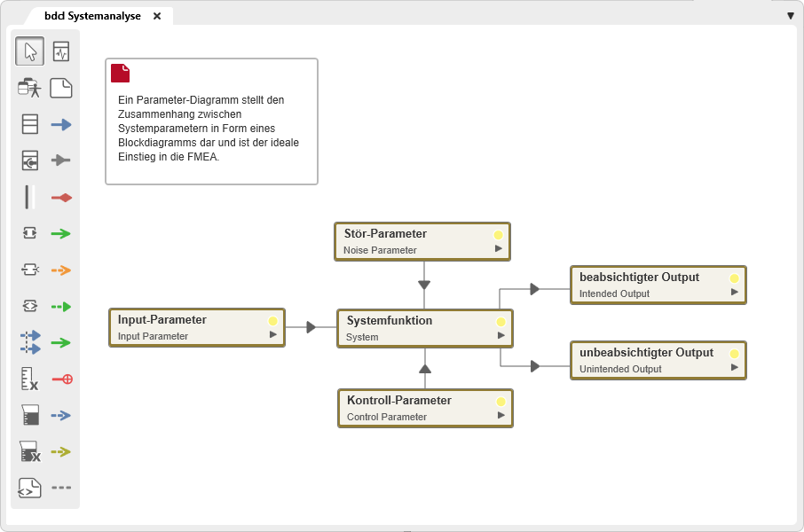Viewport: 804px width, 532px height.
Task: Select the red diamond connector tool
Action: [61, 198]
